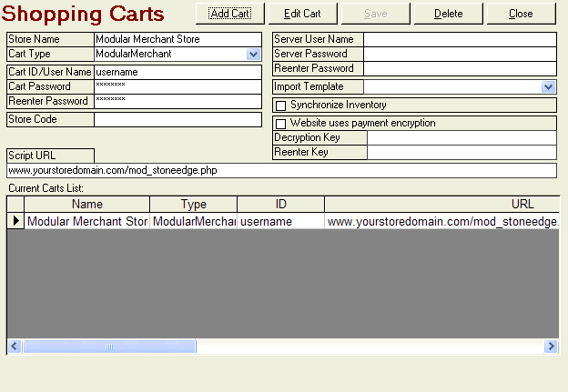Focus the left Reenter Password field
568x392 pixels.
177,101
